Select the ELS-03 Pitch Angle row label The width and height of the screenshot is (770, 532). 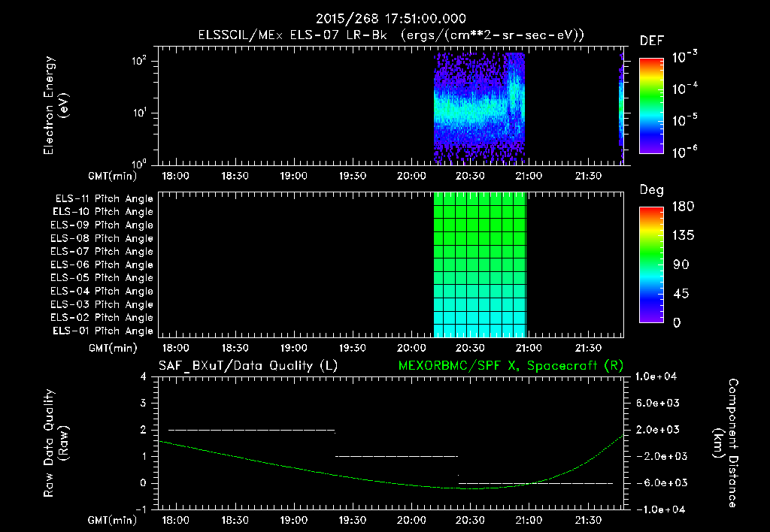click(x=102, y=304)
